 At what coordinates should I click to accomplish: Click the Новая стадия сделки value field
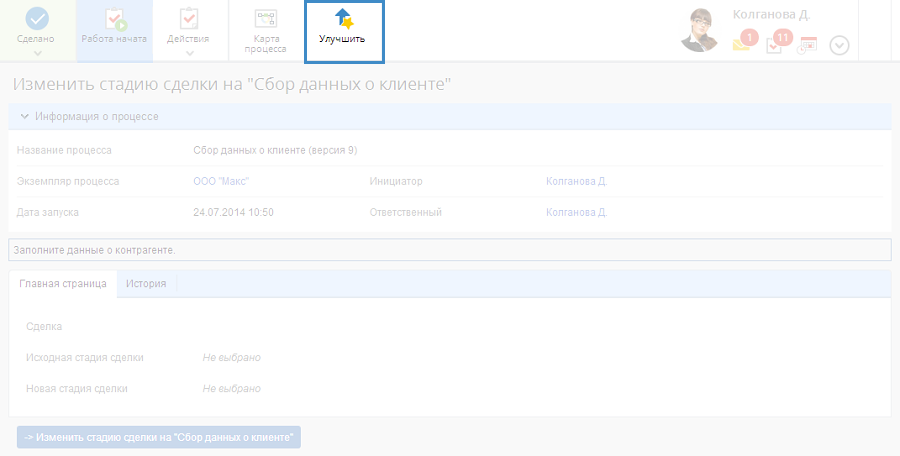coord(231,388)
